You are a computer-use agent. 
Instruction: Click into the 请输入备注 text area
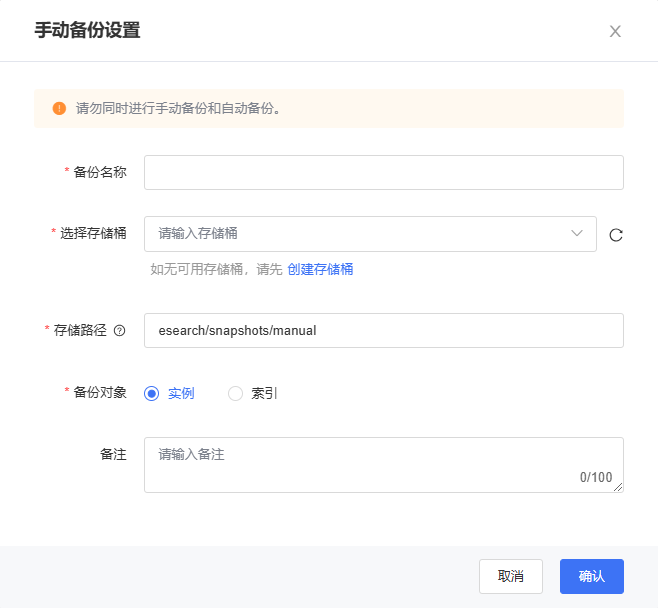(384, 465)
